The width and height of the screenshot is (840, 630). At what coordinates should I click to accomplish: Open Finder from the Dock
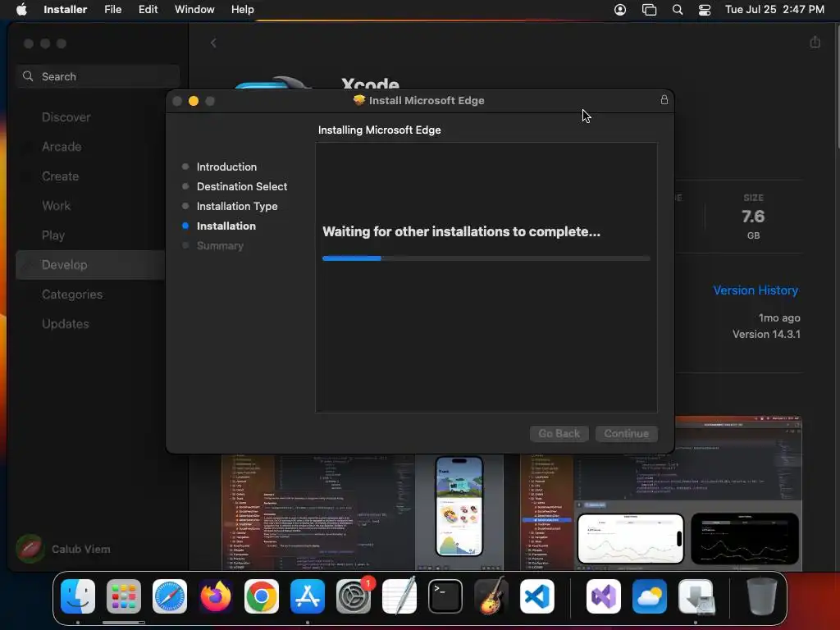pos(78,596)
